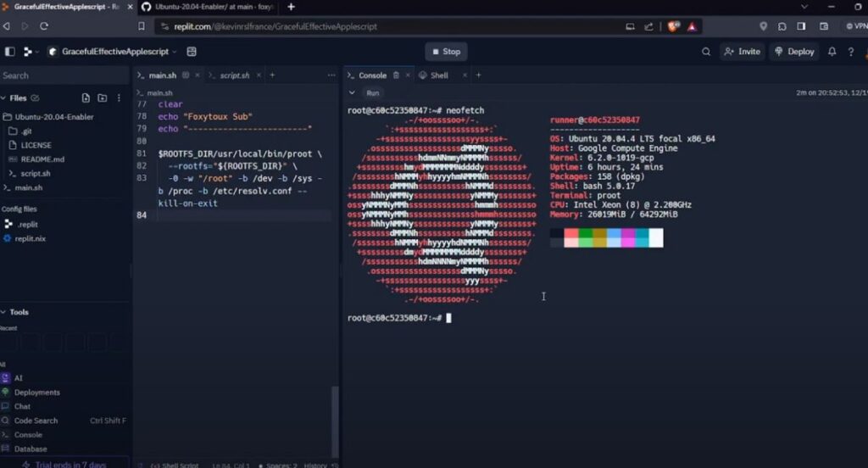The width and height of the screenshot is (868, 468).
Task: Click the workspace search magnifier icon
Action: pyautogui.click(x=706, y=52)
